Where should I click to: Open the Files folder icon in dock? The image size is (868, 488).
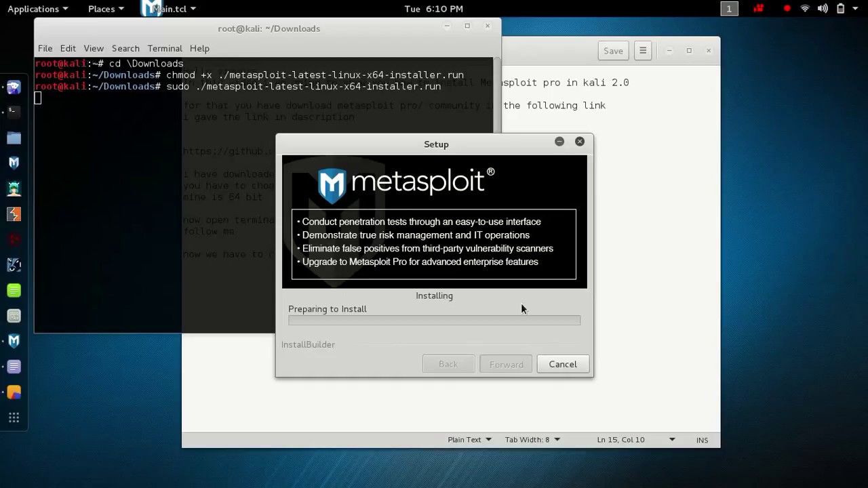(14, 138)
